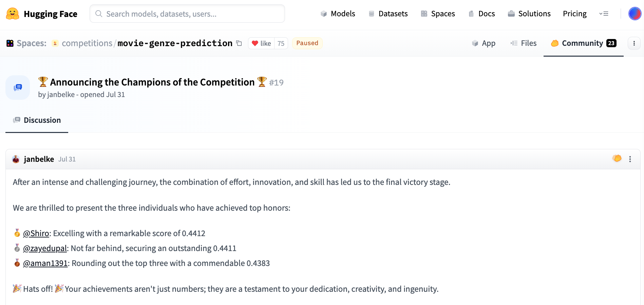Click the like count 75
The height and width of the screenshot is (305, 644).
tap(281, 43)
